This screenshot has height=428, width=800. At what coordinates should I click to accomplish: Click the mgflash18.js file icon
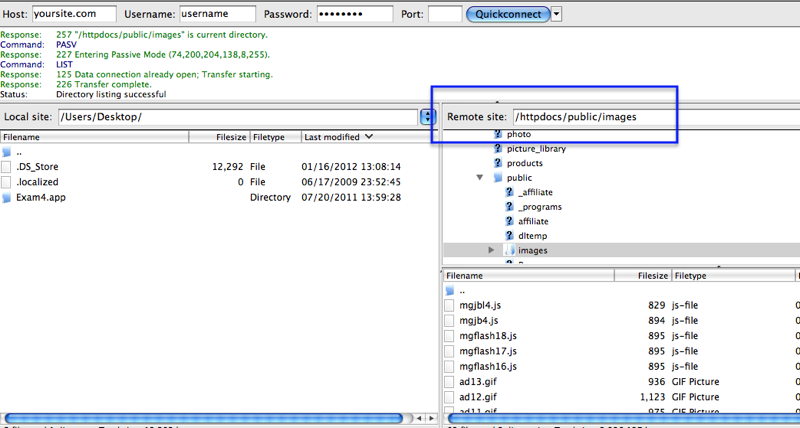coord(449,336)
